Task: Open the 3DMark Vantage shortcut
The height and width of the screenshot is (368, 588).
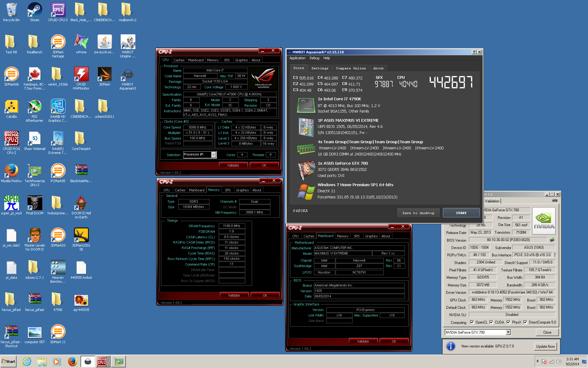Action: (58, 46)
